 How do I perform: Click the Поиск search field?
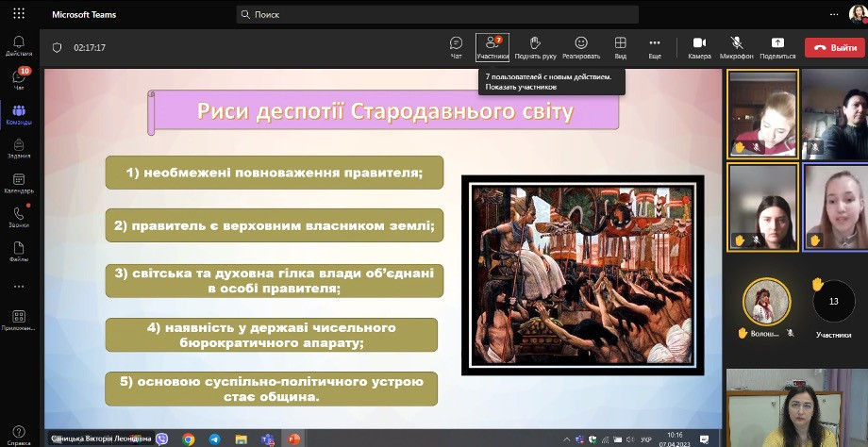[x=438, y=14]
